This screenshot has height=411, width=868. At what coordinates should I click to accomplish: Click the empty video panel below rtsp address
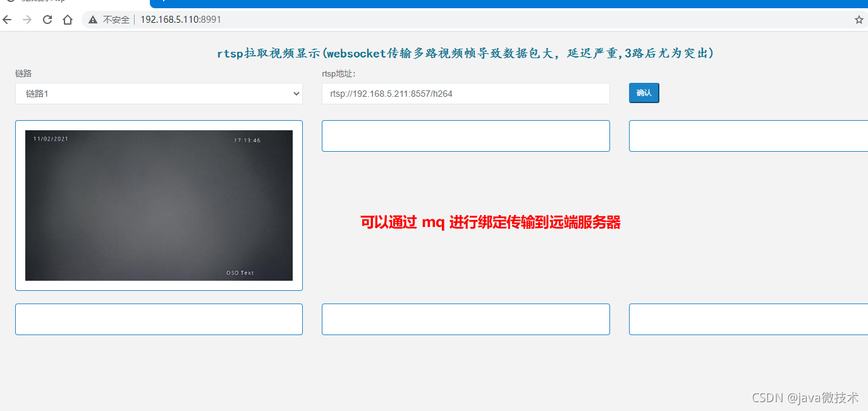point(466,136)
